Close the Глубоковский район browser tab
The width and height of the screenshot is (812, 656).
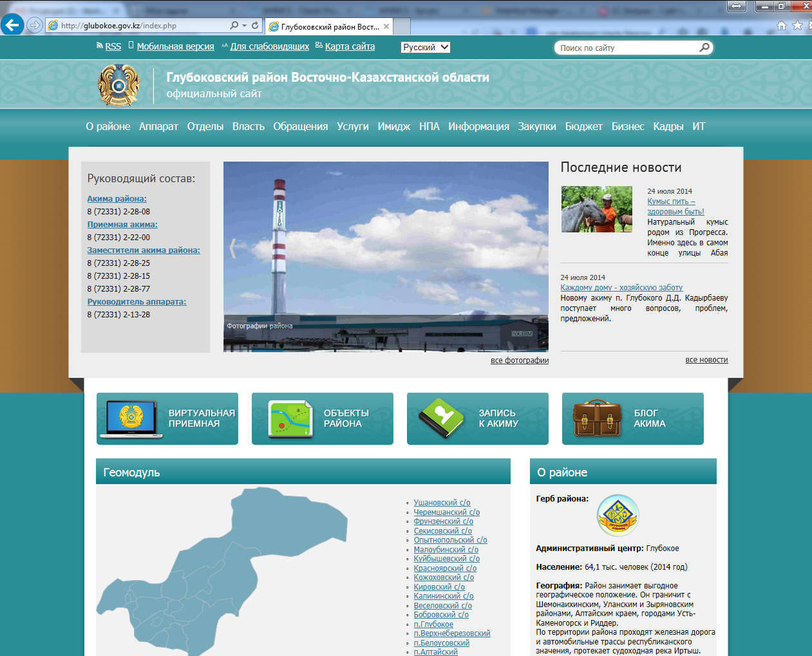coord(386,26)
